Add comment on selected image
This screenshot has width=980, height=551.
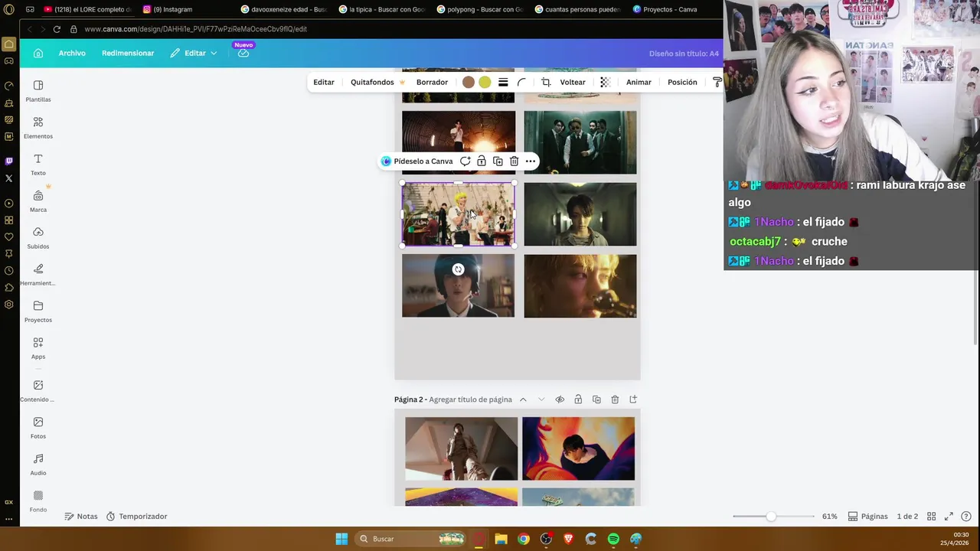coord(465,161)
